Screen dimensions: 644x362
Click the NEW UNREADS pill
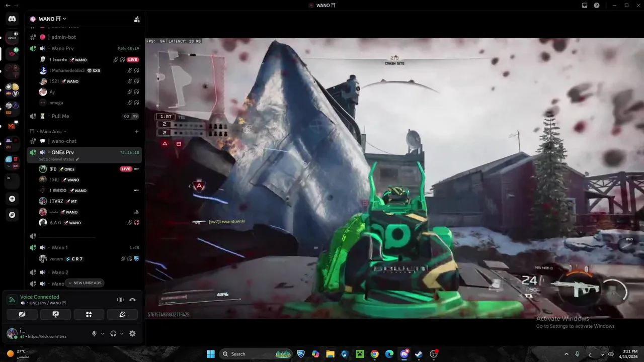(x=85, y=283)
